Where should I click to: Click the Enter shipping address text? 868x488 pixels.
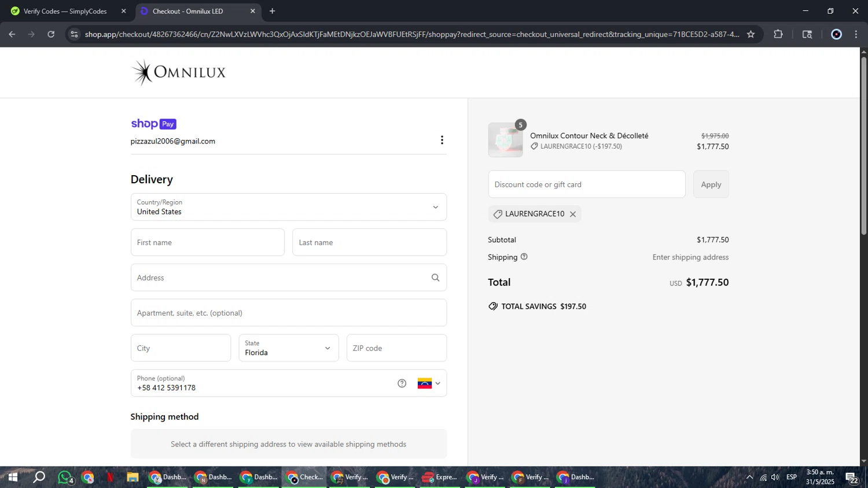point(690,257)
